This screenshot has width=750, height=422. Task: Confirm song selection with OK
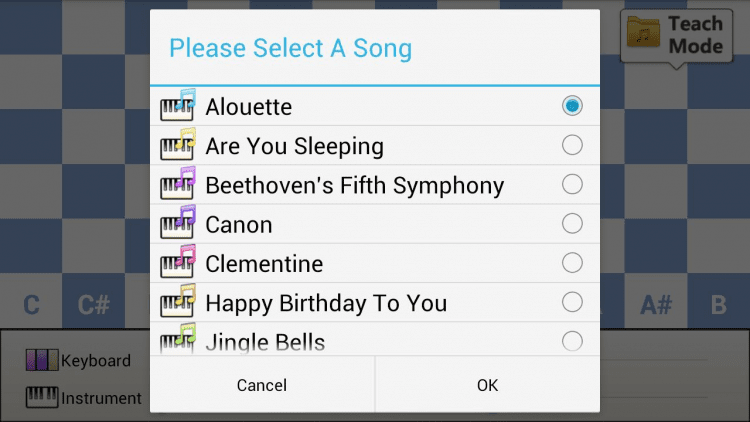click(x=487, y=385)
